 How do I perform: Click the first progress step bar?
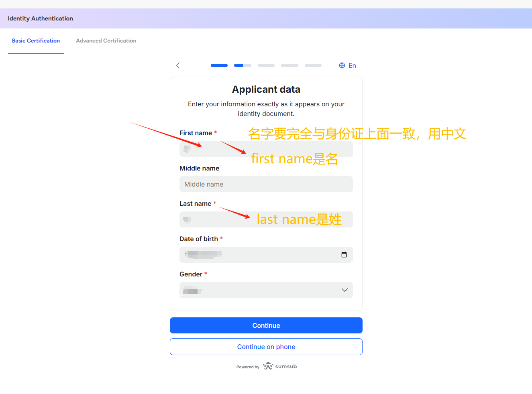[x=219, y=65]
